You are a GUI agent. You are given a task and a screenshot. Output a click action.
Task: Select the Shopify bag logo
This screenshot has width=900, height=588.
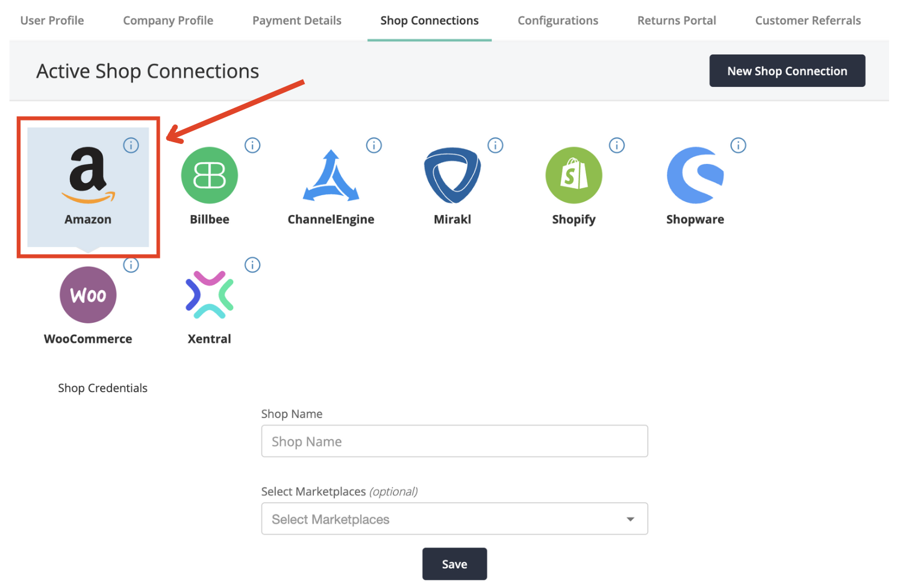click(573, 175)
